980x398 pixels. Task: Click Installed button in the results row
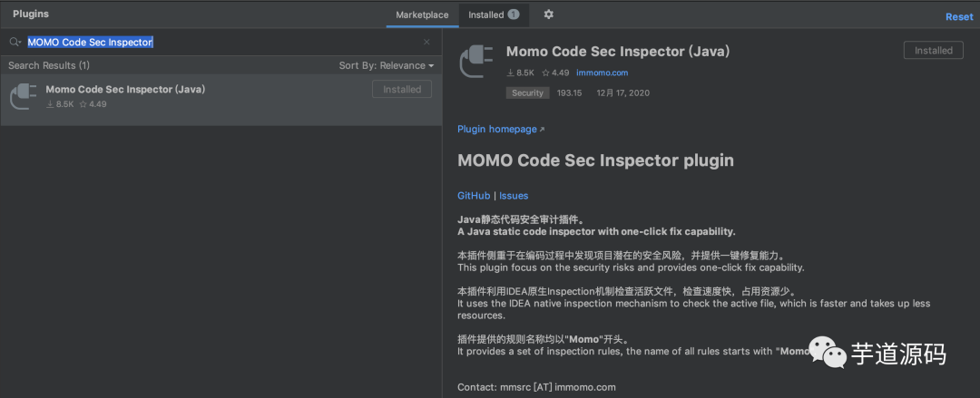(402, 90)
